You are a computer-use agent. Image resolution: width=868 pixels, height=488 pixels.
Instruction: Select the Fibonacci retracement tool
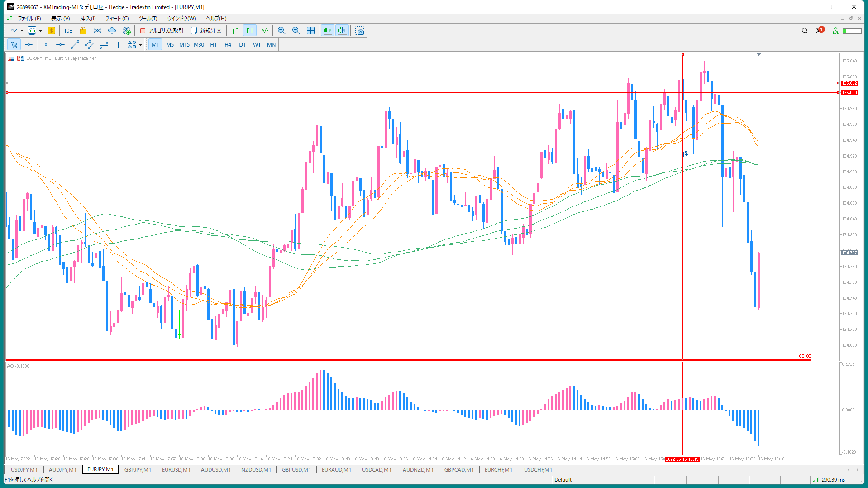click(104, 44)
